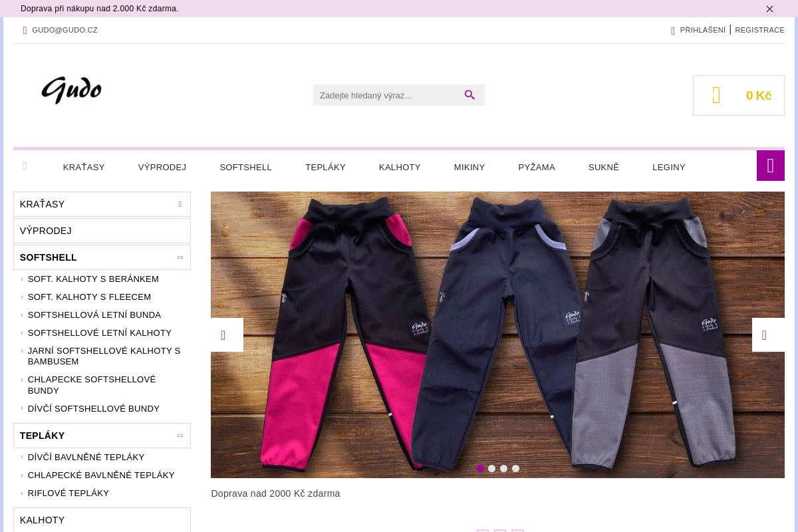Click the search magnifier icon
This screenshot has width=798, height=532.
(x=469, y=95)
